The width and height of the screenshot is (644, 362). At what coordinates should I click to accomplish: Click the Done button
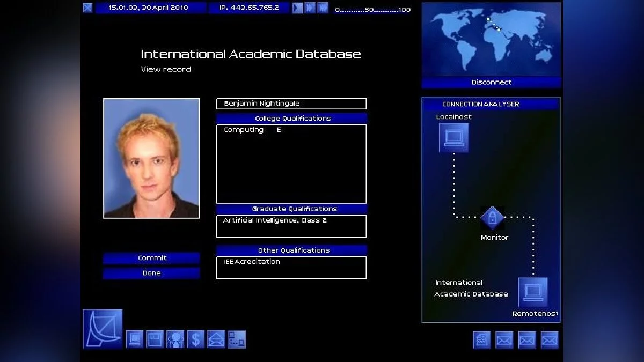pos(151,273)
